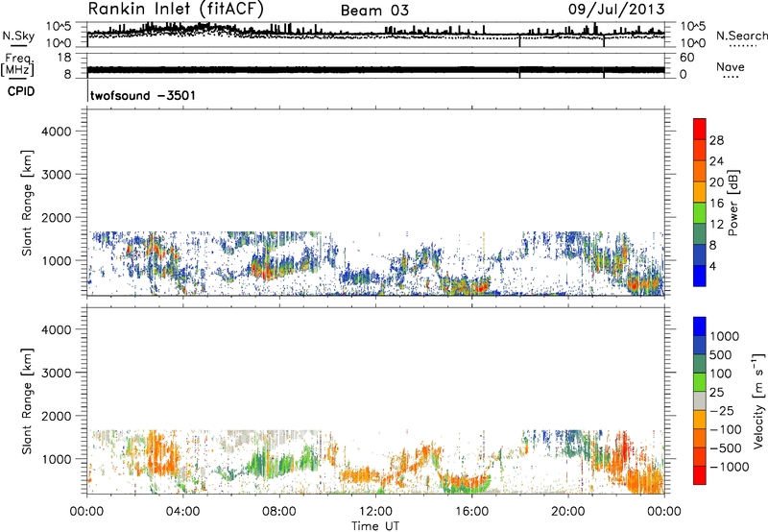Click '04:00' on the time axis
This screenshot has height=532, width=768.
[182, 512]
